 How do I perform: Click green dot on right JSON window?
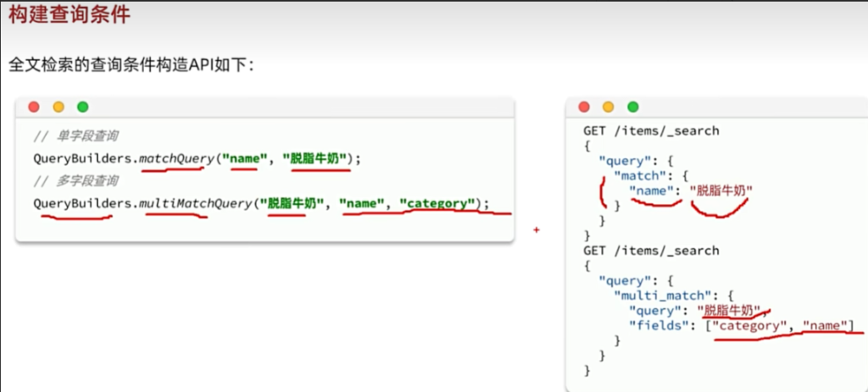pyautogui.click(x=632, y=108)
